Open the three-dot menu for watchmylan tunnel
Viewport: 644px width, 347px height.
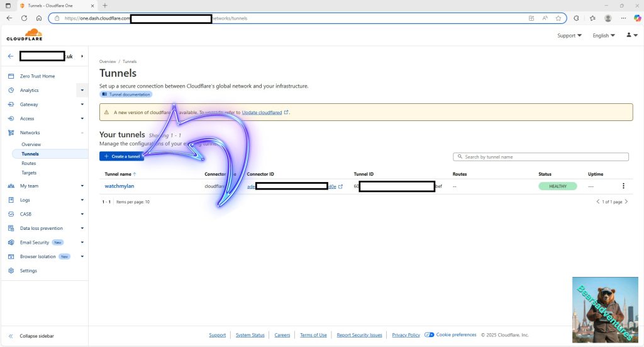[x=623, y=186]
